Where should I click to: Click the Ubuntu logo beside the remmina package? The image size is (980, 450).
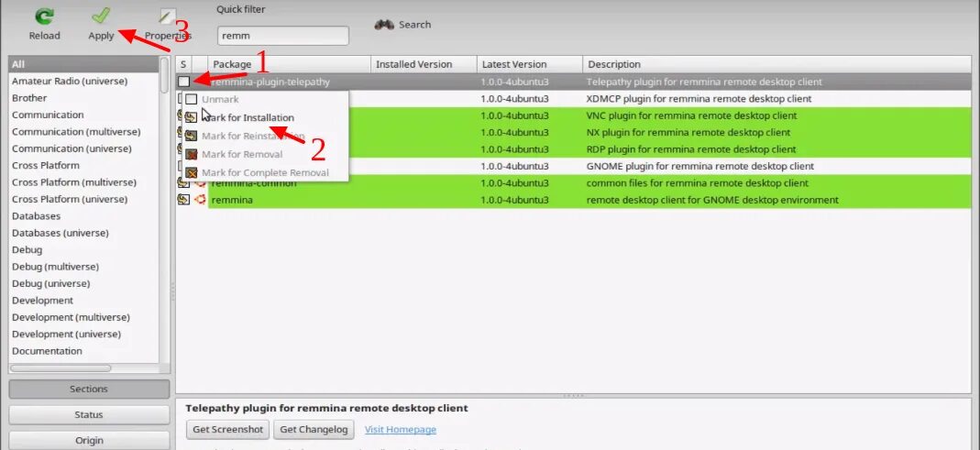click(x=200, y=200)
